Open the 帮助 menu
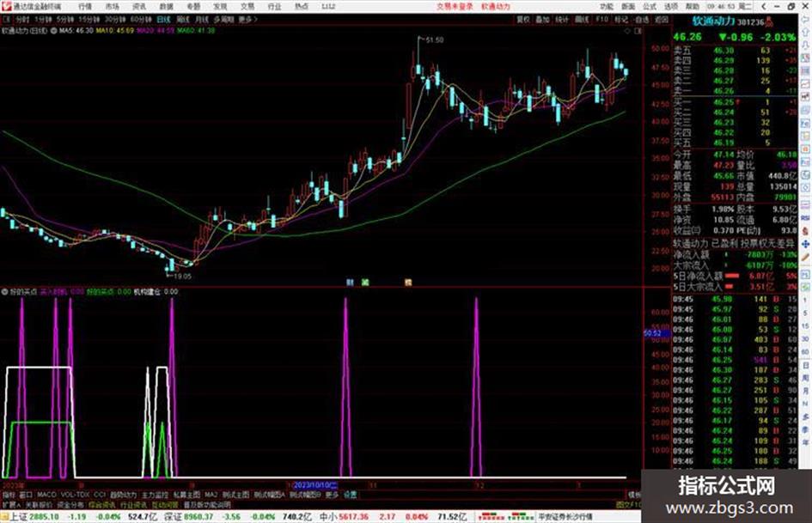 pos(692,7)
